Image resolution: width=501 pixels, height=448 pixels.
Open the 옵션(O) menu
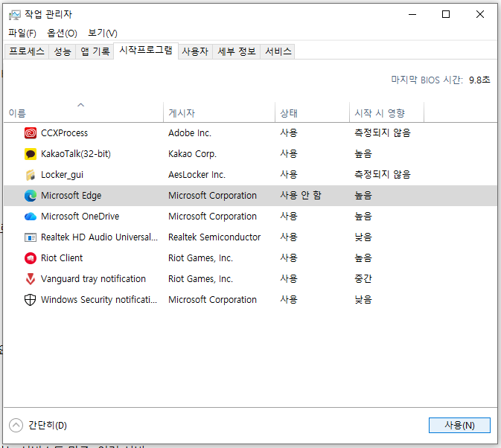[62, 33]
